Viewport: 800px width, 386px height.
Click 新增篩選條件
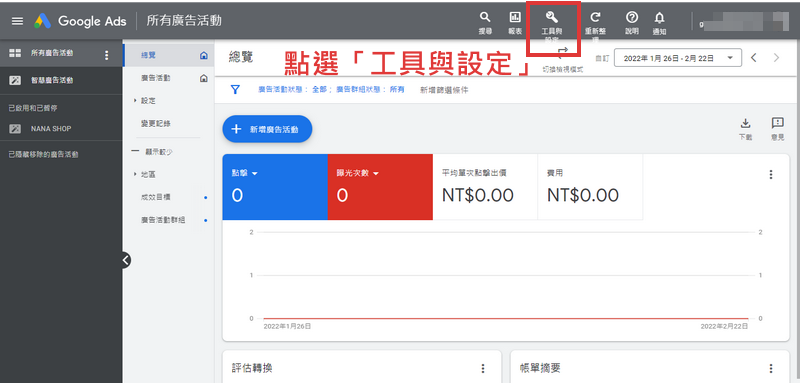443,90
